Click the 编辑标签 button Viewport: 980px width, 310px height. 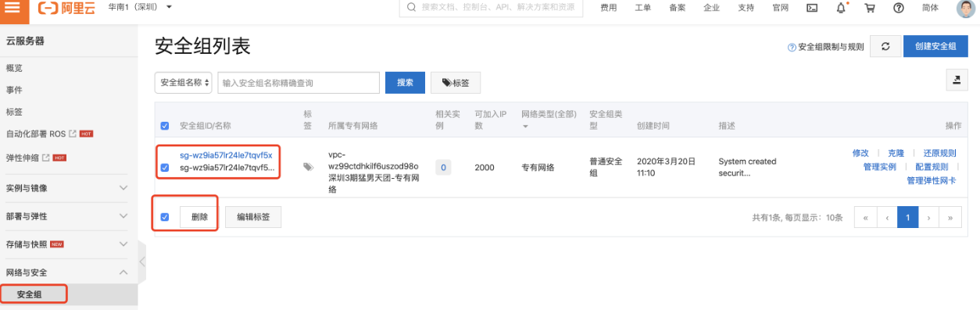point(253,218)
